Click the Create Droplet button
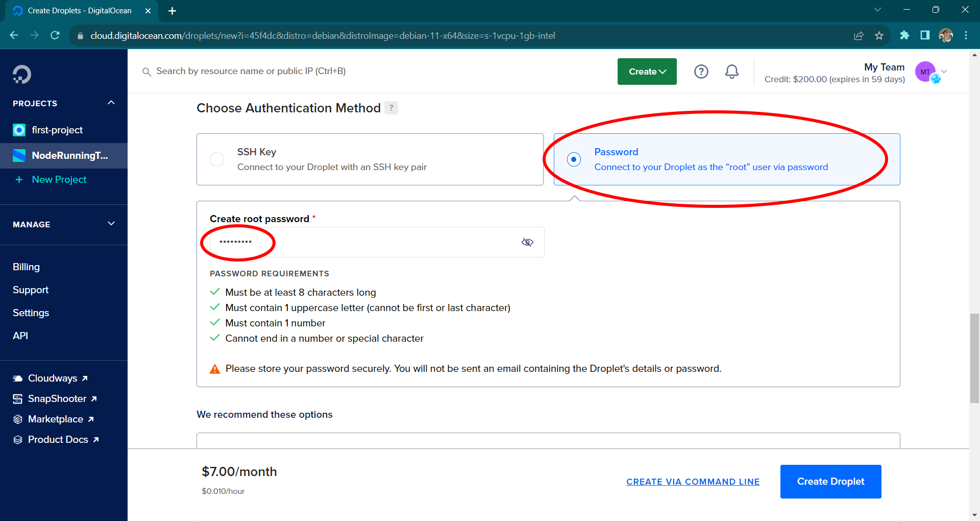This screenshot has width=980, height=521. click(831, 482)
